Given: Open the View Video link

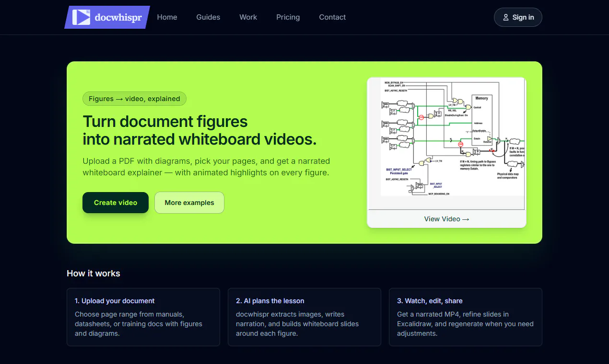Looking at the screenshot, I should (x=446, y=219).
